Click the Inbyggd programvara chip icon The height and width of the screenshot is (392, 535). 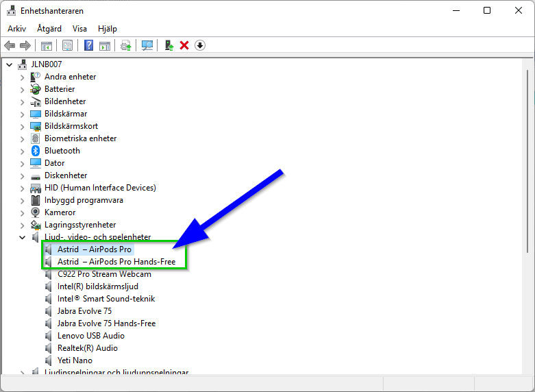pos(36,200)
